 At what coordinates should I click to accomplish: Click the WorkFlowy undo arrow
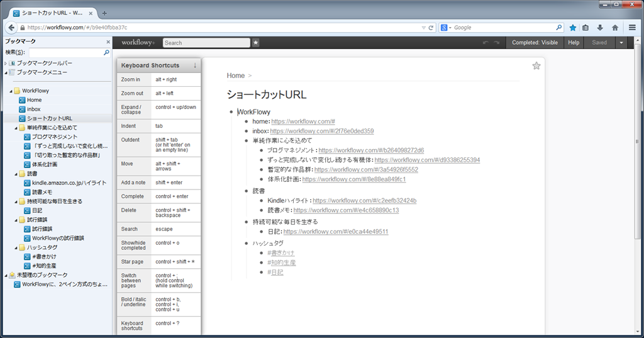(486, 42)
